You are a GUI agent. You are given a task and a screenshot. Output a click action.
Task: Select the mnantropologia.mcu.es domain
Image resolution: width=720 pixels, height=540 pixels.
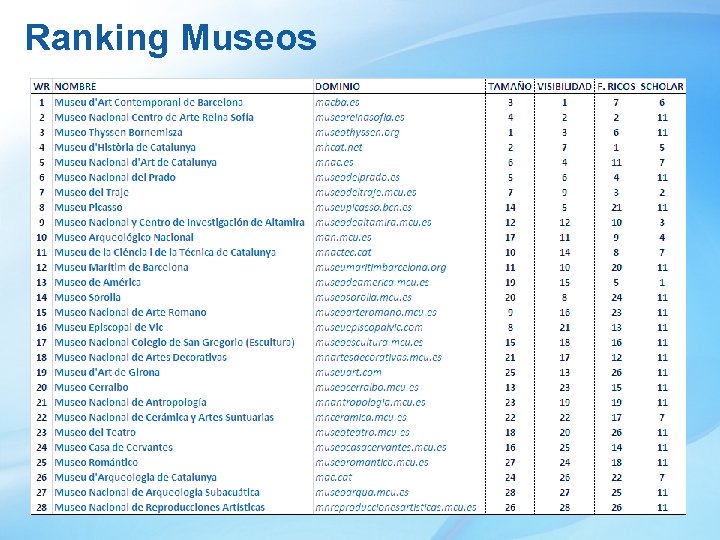(x=370, y=403)
